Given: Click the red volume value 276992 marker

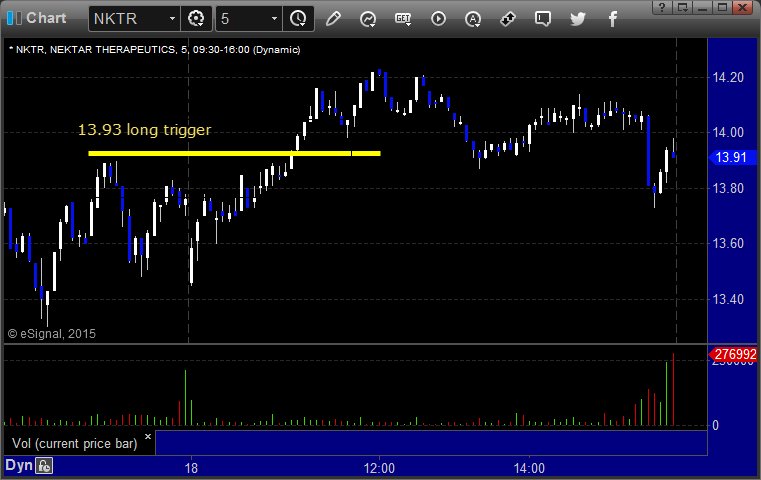Looking at the screenshot, I should coord(733,354).
